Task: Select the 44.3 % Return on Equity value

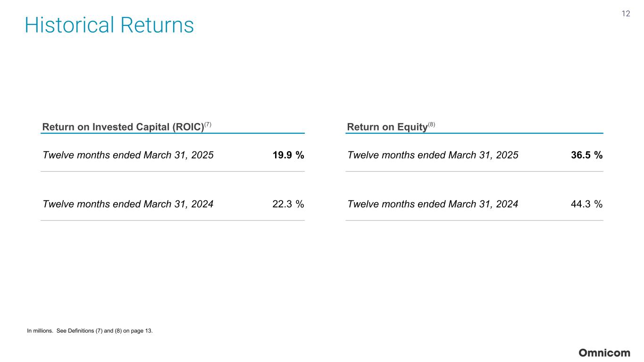Action: [x=586, y=204]
